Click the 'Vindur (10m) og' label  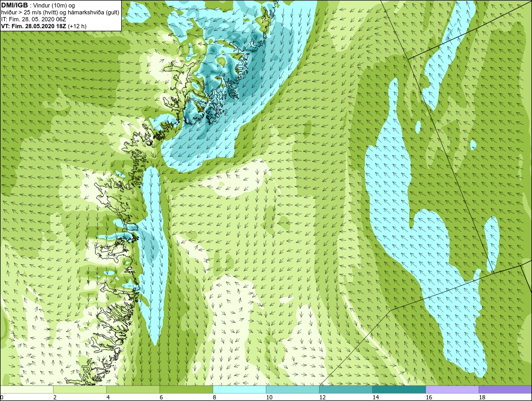(x=55, y=5)
